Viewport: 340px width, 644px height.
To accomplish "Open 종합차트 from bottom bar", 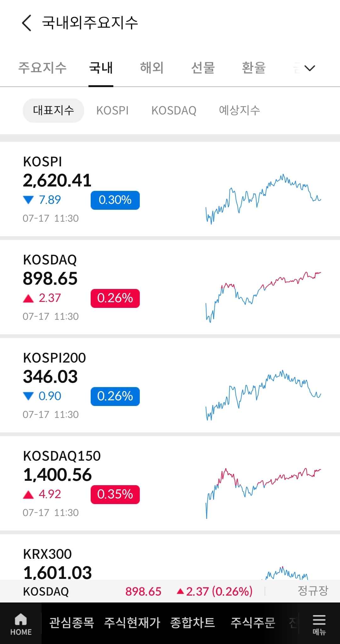I will [x=193, y=623].
